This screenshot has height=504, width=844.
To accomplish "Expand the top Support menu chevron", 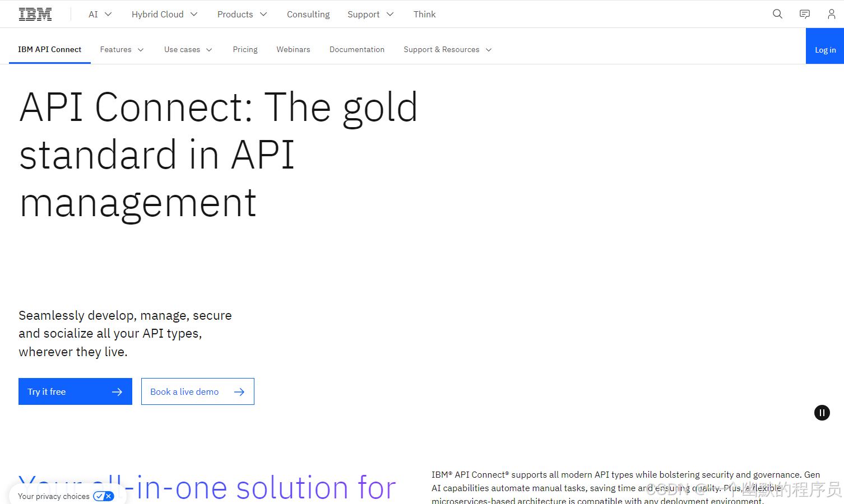I will 390,14.
